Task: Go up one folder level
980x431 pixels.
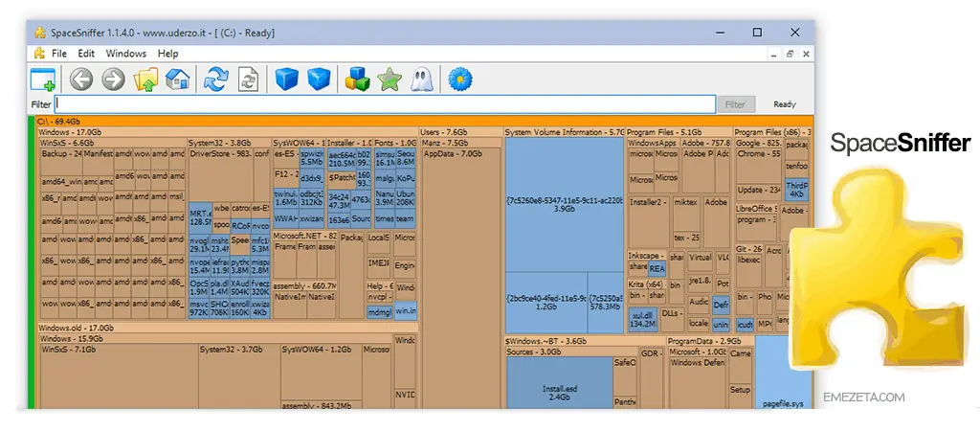Action: pos(146,79)
